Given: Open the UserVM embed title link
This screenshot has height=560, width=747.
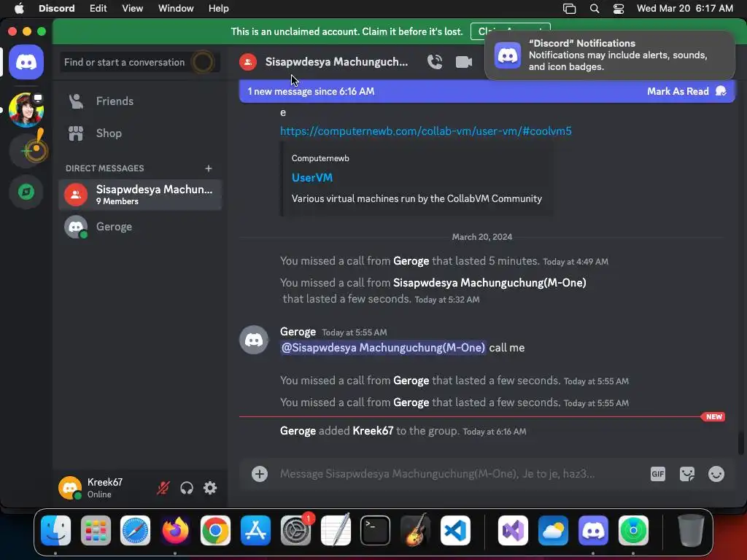Looking at the screenshot, I should [x=312, y=178].
